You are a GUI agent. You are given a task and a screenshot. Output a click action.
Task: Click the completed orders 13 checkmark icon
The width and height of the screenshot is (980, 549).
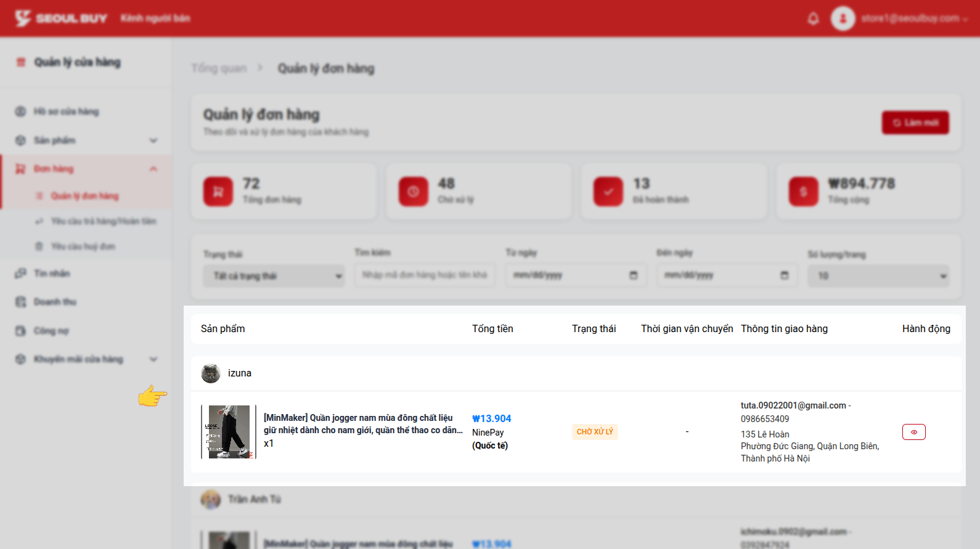click(608, 192)
